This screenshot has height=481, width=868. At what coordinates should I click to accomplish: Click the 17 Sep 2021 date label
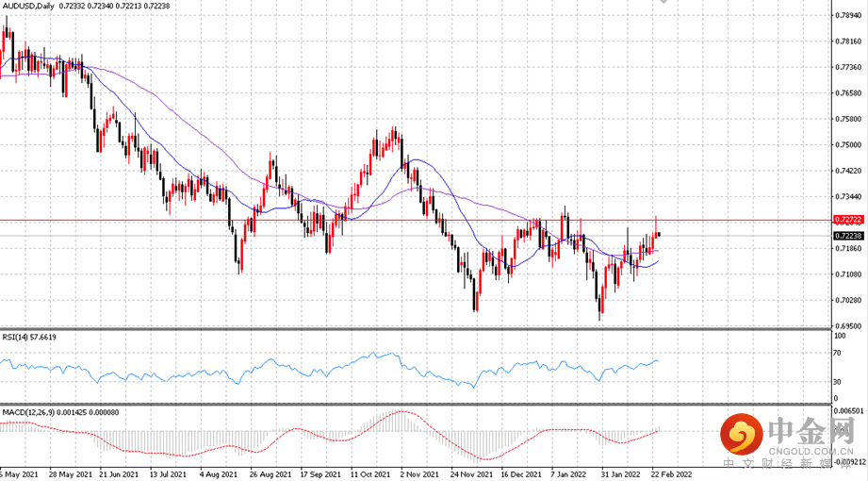tap(320, 474)
